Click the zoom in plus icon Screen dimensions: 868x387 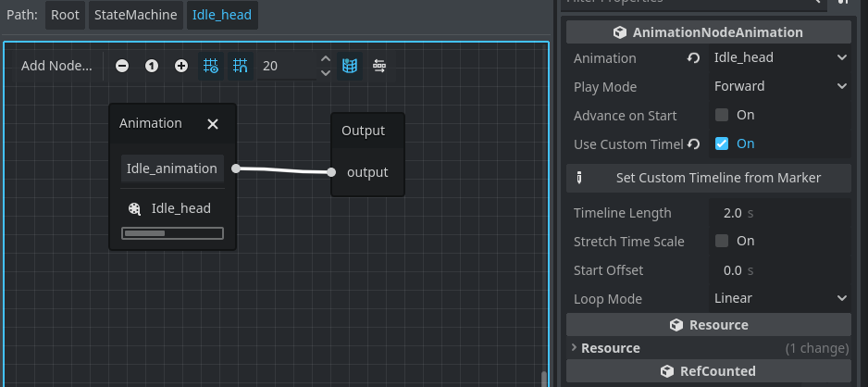point(181,66)
